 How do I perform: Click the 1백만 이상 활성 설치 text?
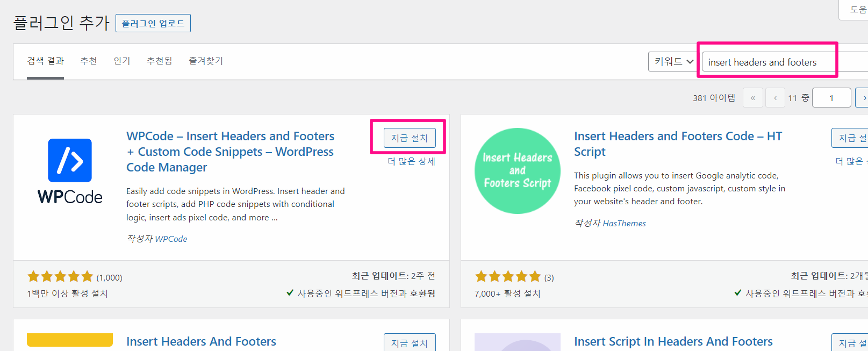pos(67,293)
